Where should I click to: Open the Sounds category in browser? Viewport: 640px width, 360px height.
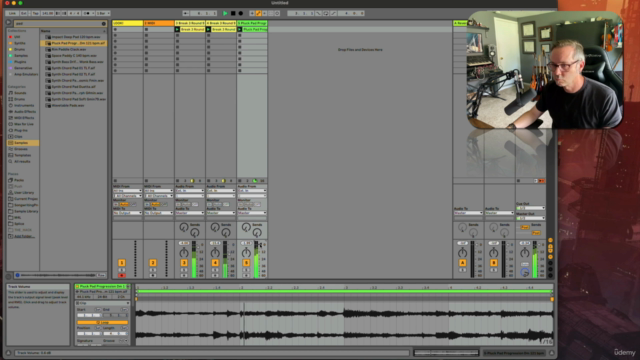pos(20,93)
